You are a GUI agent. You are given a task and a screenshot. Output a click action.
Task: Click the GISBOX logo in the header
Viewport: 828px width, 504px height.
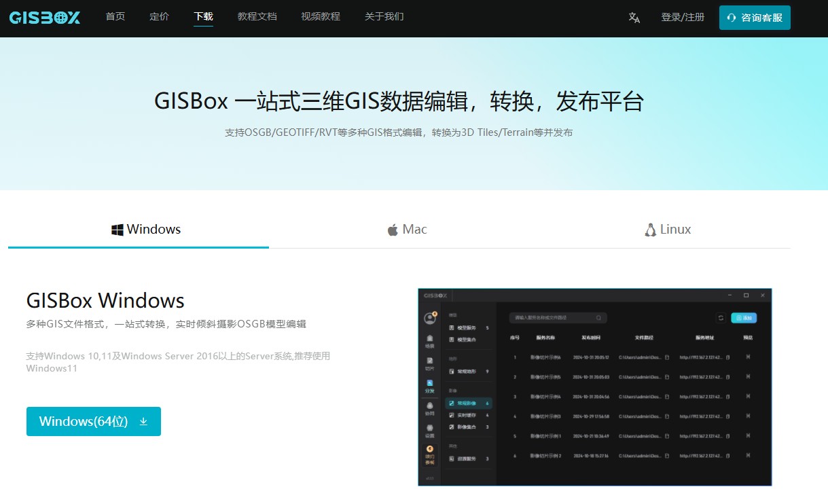pyautogui.click(x=45, y=18)
